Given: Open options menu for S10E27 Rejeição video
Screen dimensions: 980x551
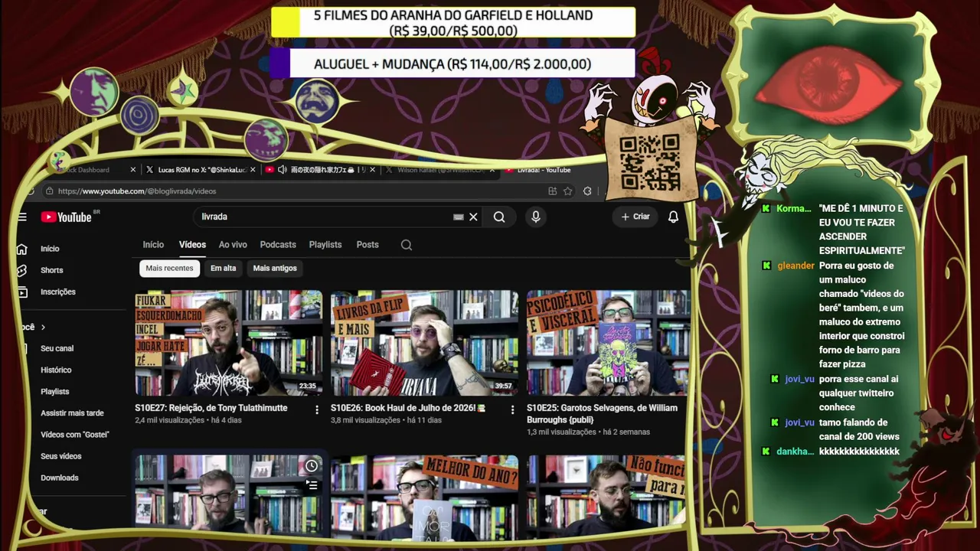Looking at the screenshot, I should pos(317,410).
